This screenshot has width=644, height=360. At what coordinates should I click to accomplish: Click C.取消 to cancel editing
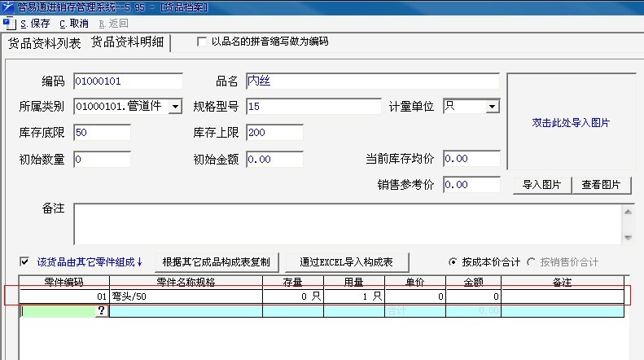(73, 24)
